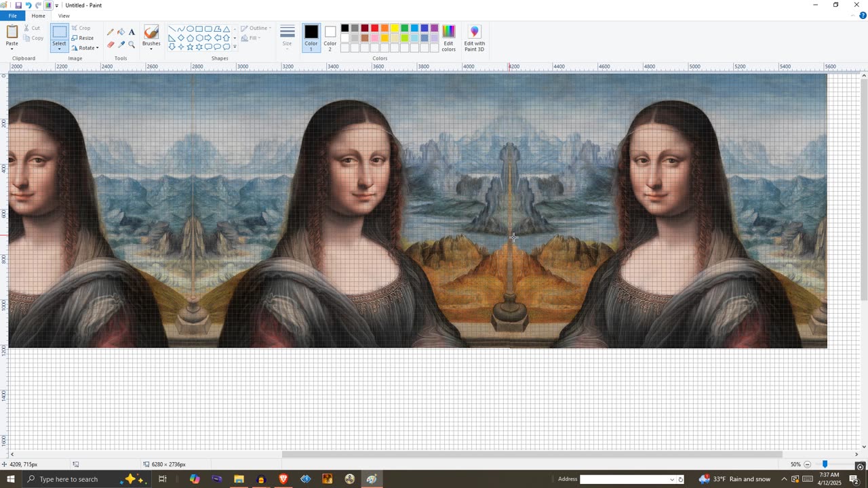Open the Brushes dropdown arrow

[151, 49]
